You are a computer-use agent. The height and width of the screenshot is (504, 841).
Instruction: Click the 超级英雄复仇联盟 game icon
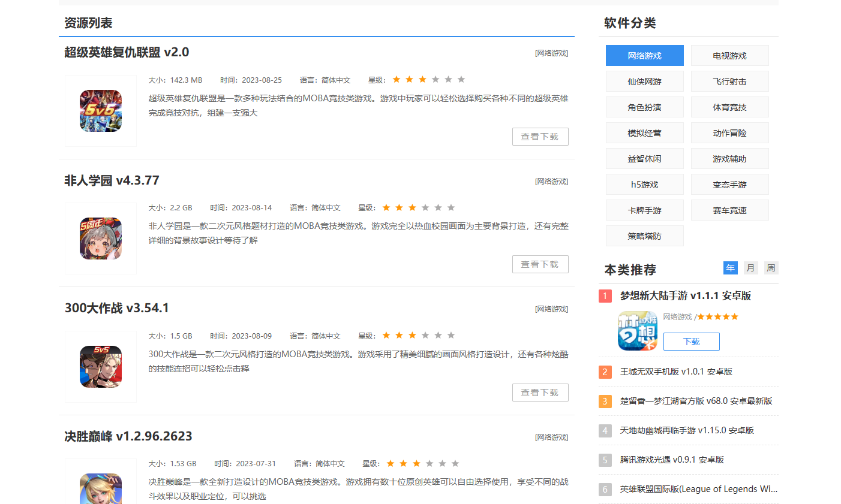coord(101,111)
